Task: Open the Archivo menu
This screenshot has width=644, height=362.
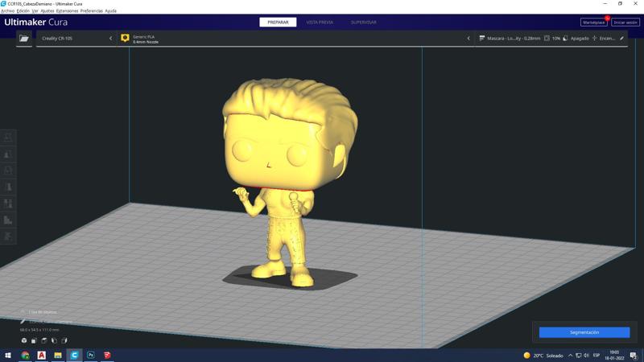Action: pyautogui.click(x=7, y=11)
